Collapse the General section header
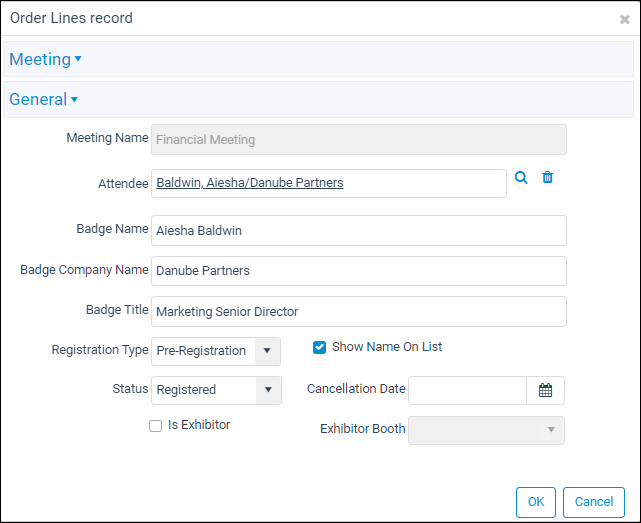The height and width of the screenshot is (523, 641). (43, 99)
